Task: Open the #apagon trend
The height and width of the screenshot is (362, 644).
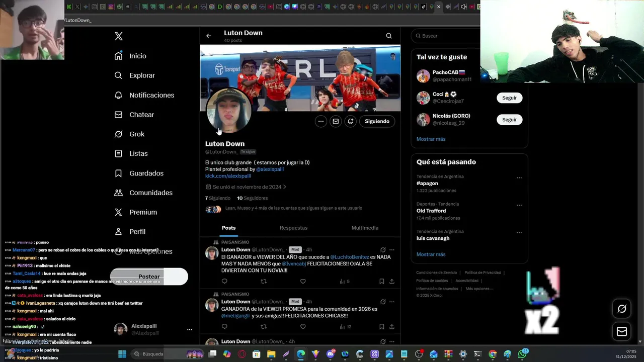Action: [x=427, y=184]
